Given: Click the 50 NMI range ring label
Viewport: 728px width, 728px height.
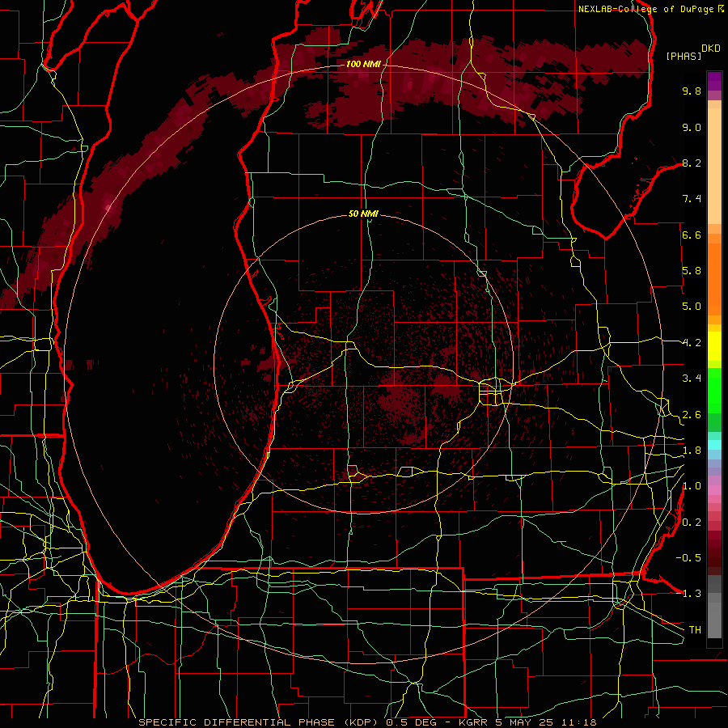Looking at the screenshot, I should point(363,214).
